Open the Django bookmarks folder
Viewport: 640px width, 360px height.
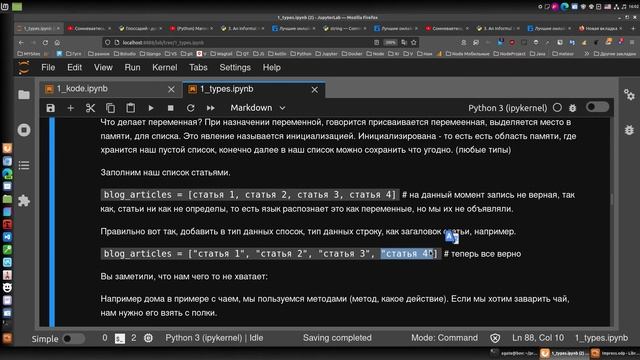(150, 53)
